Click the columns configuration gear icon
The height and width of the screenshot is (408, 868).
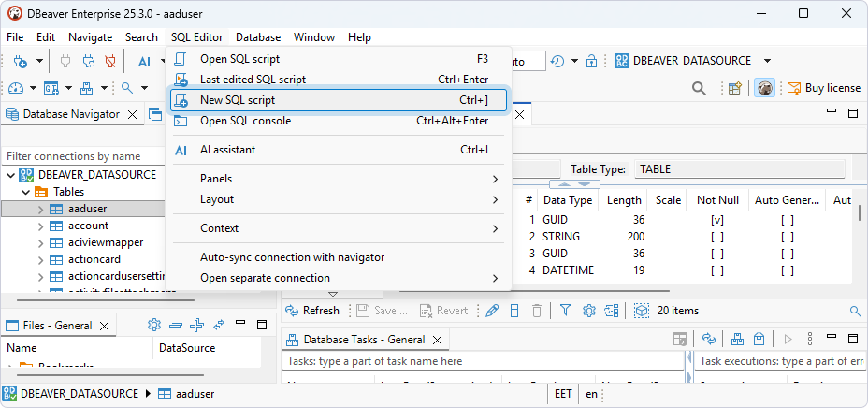[588, 311]
